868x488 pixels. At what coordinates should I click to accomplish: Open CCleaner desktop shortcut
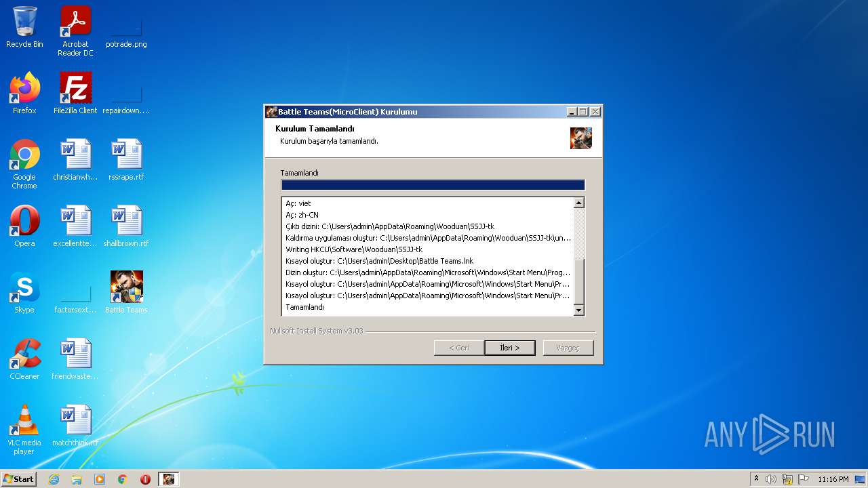pos(24,359)
